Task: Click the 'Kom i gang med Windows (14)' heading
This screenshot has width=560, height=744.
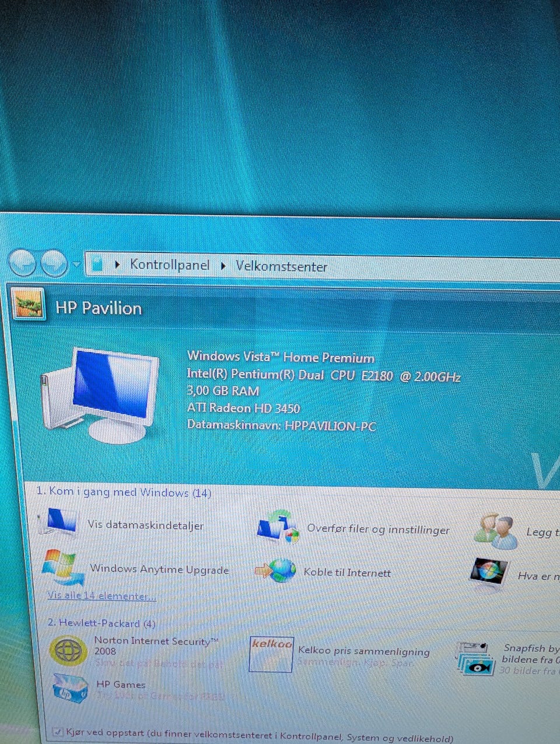Action: 124,492
